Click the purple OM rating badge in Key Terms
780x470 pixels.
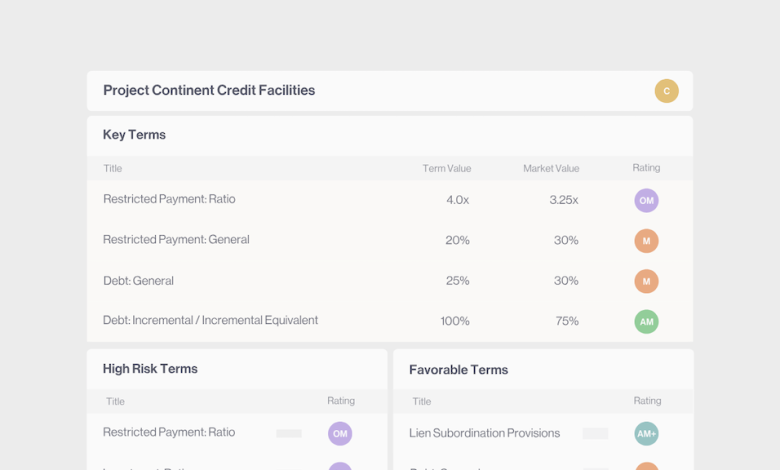(x=646, y=200)
